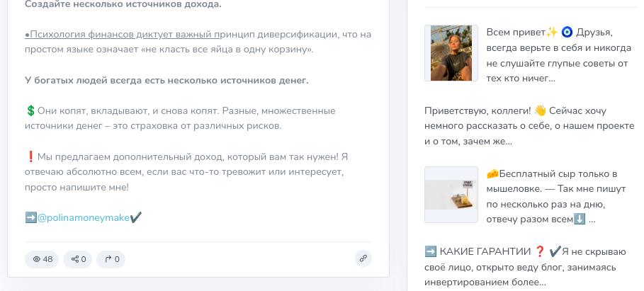Open post 'Приветствую, коллеги!'
Image resolution: width=644 pixels, height=291 pixels.
529,127
